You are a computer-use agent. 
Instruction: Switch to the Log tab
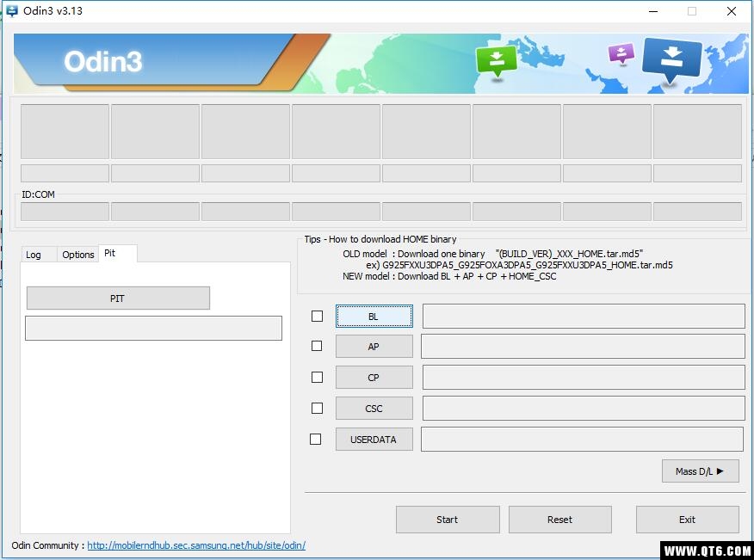(34, 255)
